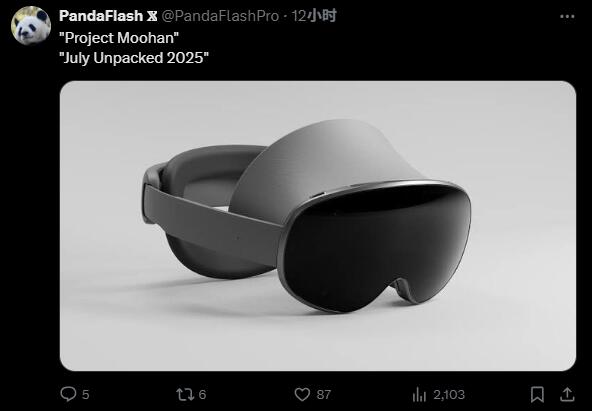
Task: Open the headset photo's dark front visor
Action: click(376, 247)
